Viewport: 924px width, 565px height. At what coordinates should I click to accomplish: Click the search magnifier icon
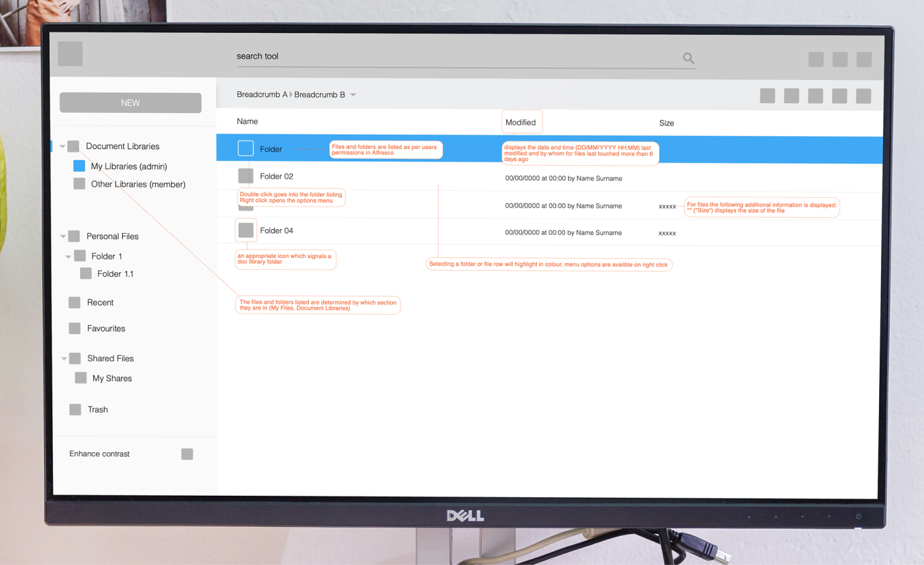[x=688, y=58]
